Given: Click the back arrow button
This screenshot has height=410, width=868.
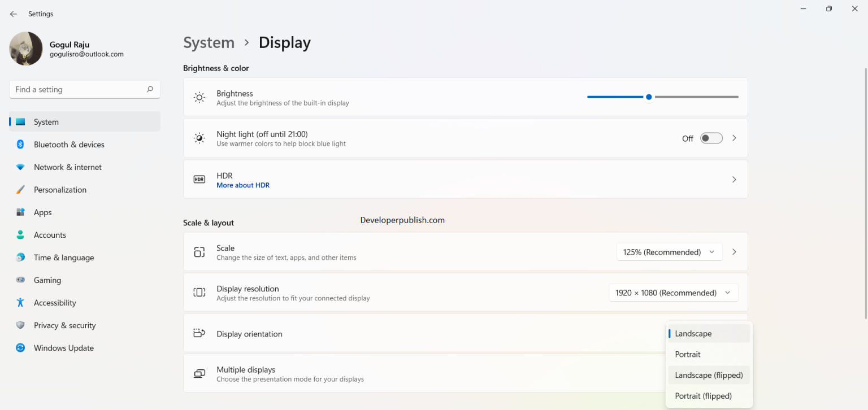Looking at the screenshot, I should click(x=13, y=14).
